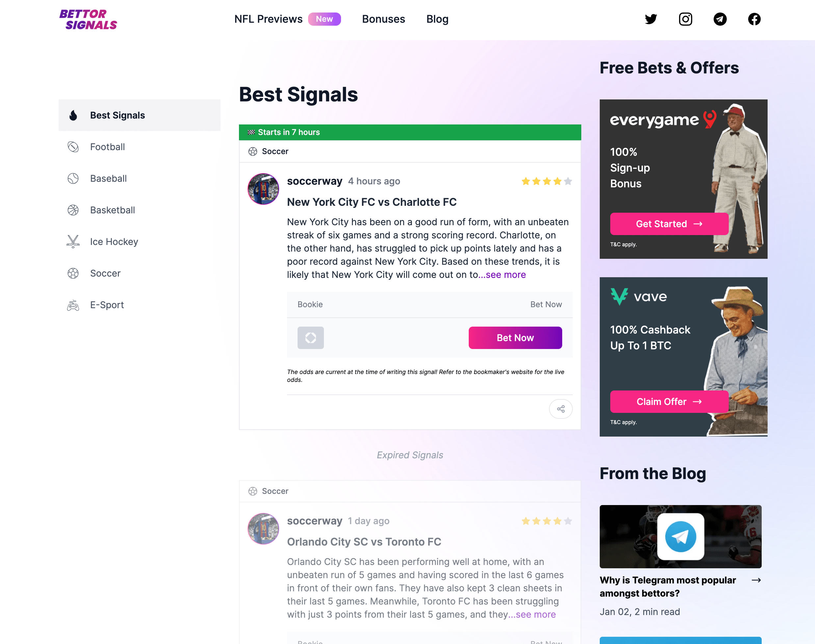815x644 pixels.
Task: Open the Bonuses navigation item
Action: coord(383,19)
